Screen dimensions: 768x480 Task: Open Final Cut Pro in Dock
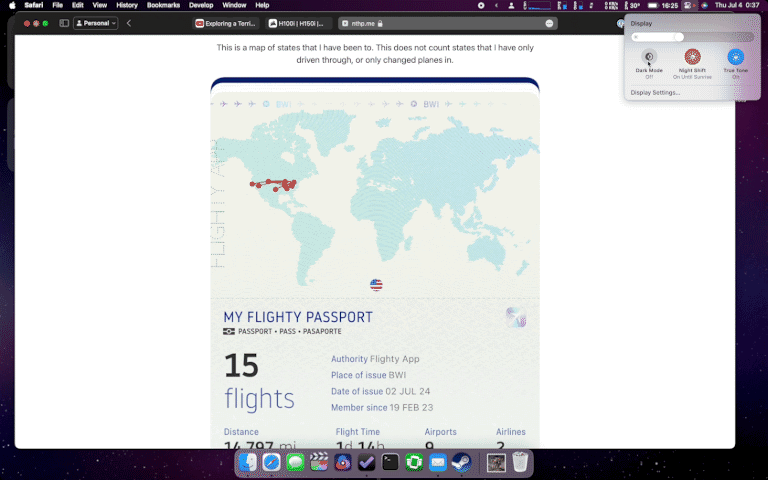(320, 462)
